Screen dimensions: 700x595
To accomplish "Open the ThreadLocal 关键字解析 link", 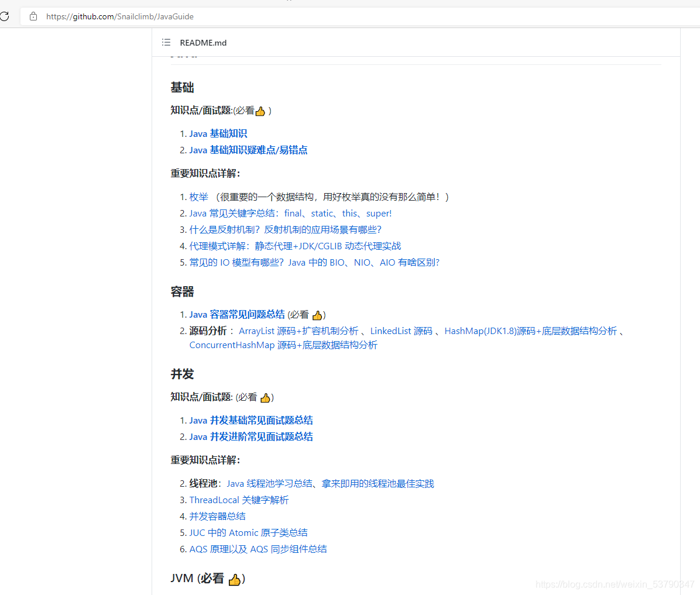I will point(238,500).
